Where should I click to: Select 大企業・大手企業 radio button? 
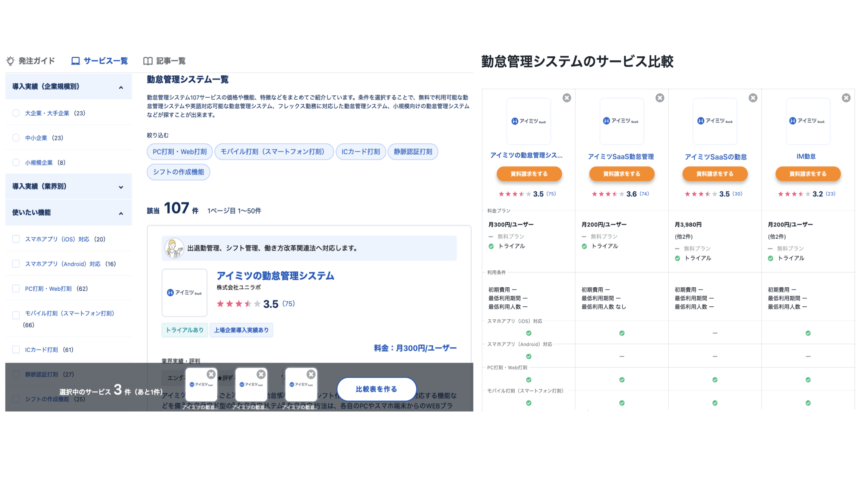pos(16,113)
